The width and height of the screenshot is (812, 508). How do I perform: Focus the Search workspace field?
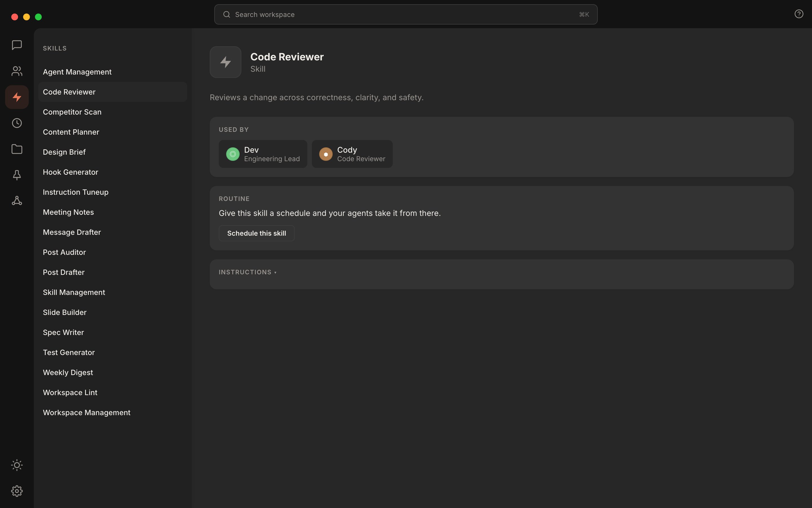pos(406,14)
